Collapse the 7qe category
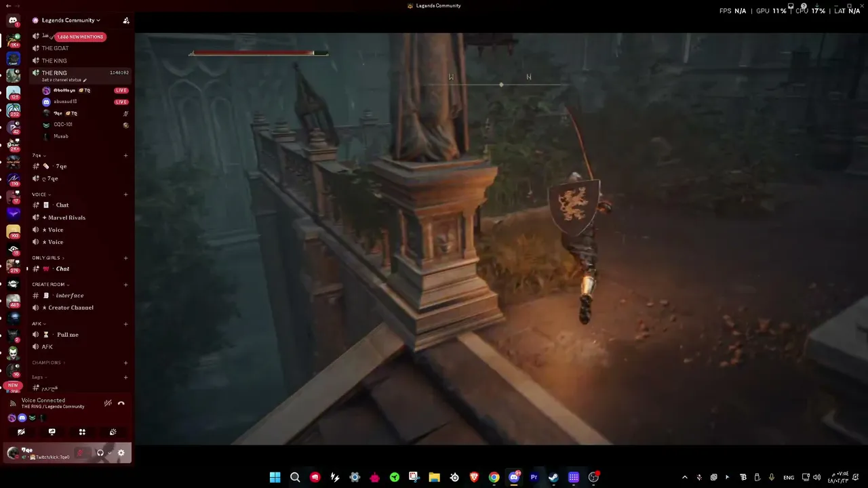Viewport: 868px width, 488px height. coord(39,155)
